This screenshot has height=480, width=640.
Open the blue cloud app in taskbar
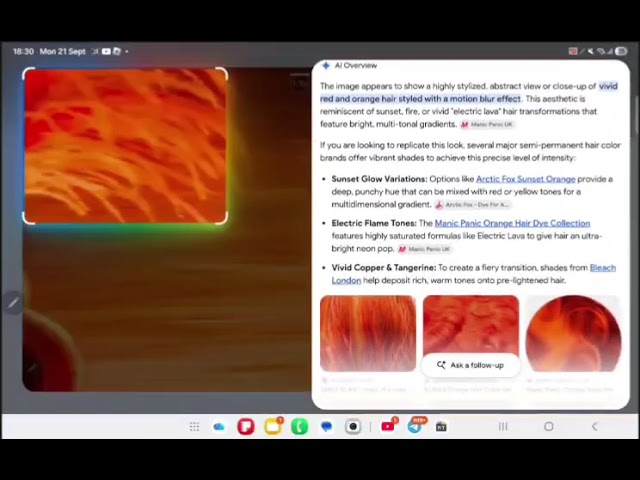tap(219, 427)
